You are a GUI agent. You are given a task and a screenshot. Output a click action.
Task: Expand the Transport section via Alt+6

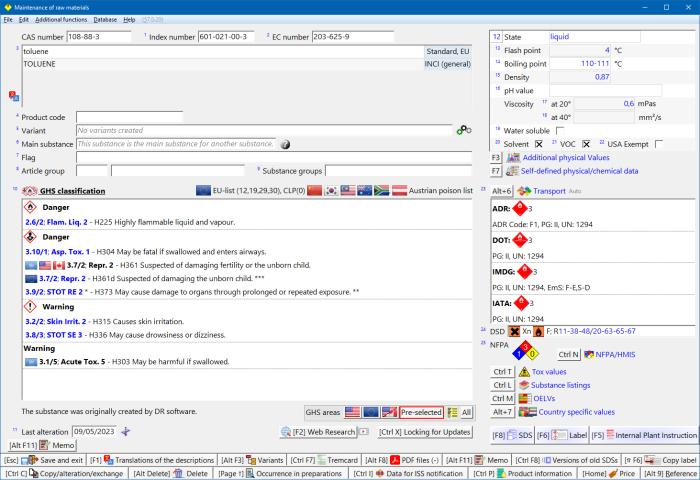502,190
